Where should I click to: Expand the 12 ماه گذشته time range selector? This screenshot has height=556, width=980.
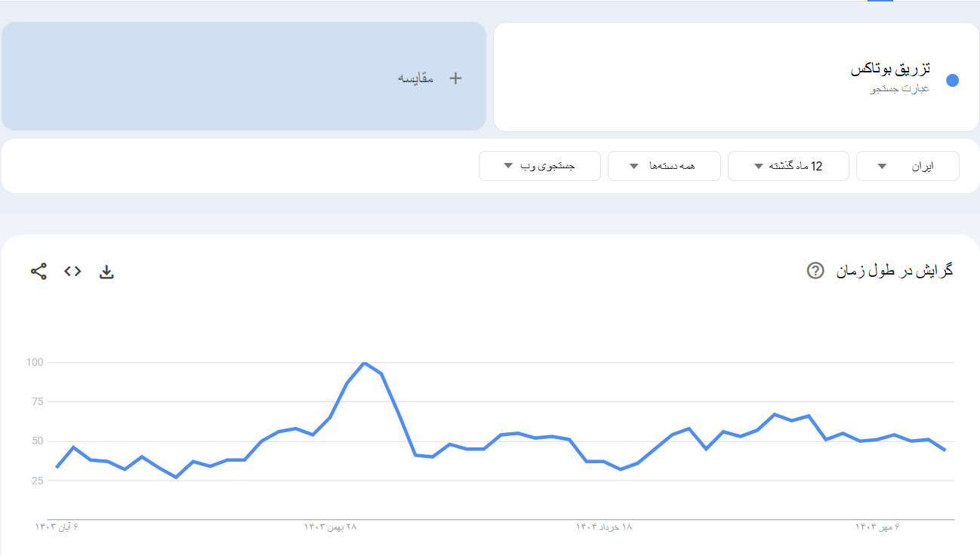[x=788, y=166]
